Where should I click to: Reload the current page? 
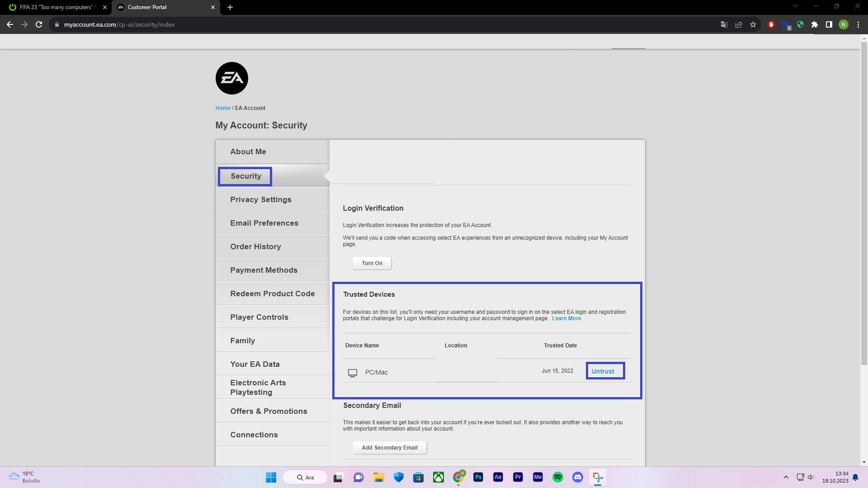pyautogui.click(x=39, y=24)
